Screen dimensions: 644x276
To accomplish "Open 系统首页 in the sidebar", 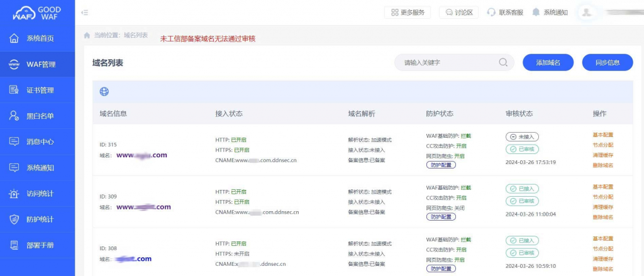I will [x=37, y=38].
